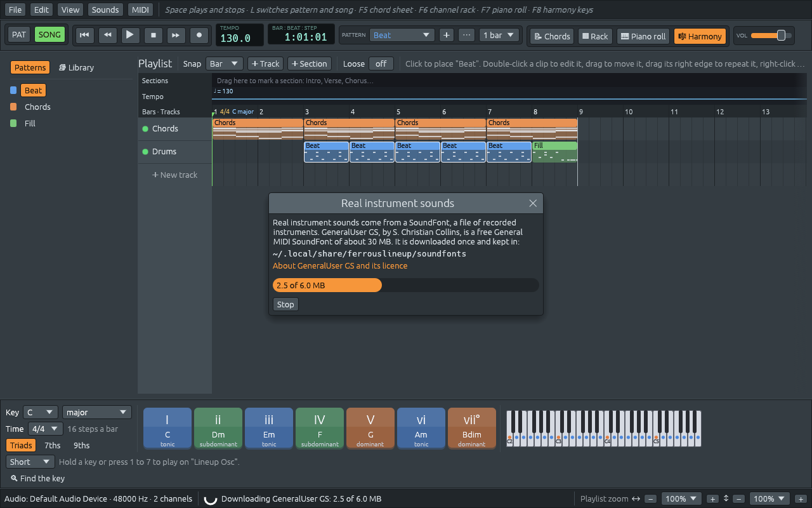The width and height of the screenshot is (812, 508).
Task: Add a section with the Section button
Action: pyautogui.click(x=310, y=63)
